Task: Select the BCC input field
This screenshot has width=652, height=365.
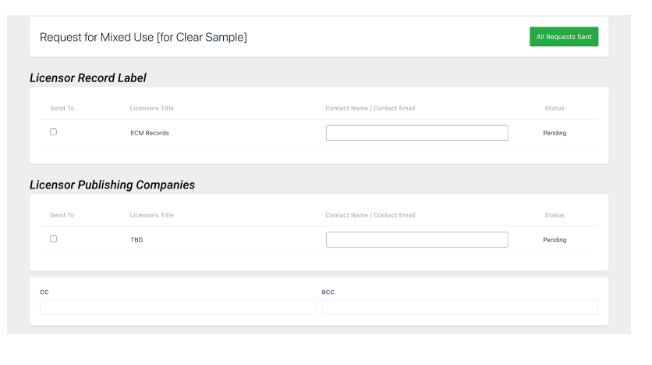Action: tap(460, 307)
